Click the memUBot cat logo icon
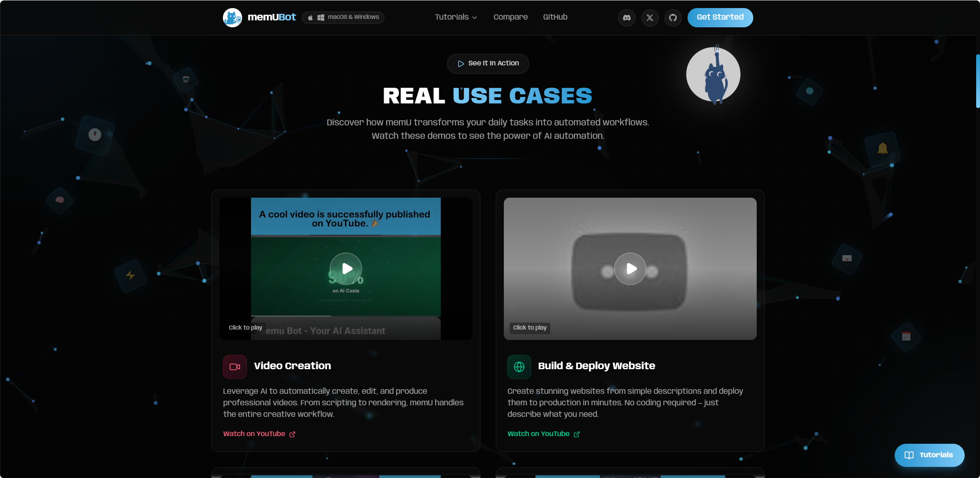The width and height of the screenshot is (980, 478). 233,17
